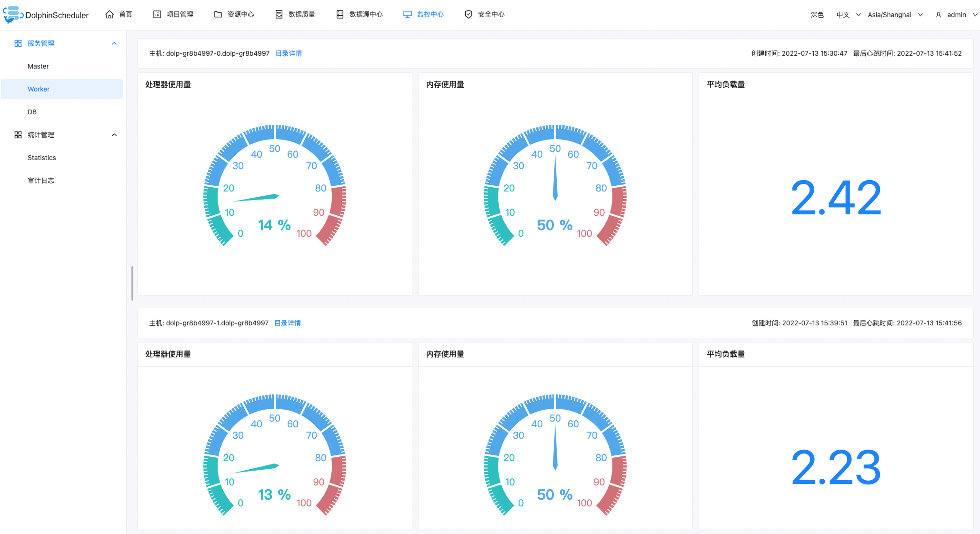Click the security center shield icon

coord(469,14)
